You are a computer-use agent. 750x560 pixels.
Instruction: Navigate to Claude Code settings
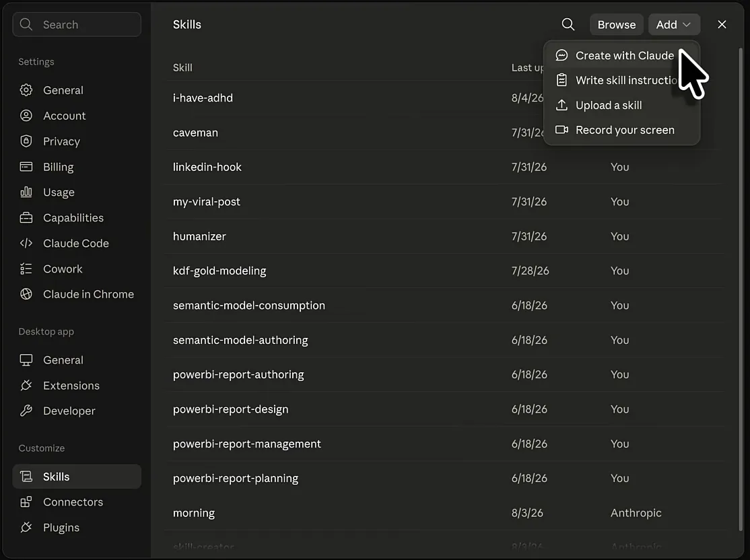click(77, 244)
